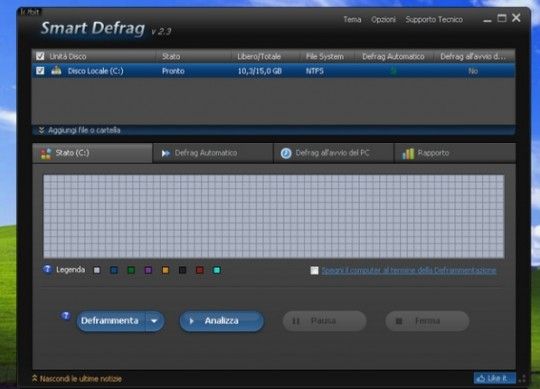
Task: Open the Opzioni menu
Action: point(383,20)
